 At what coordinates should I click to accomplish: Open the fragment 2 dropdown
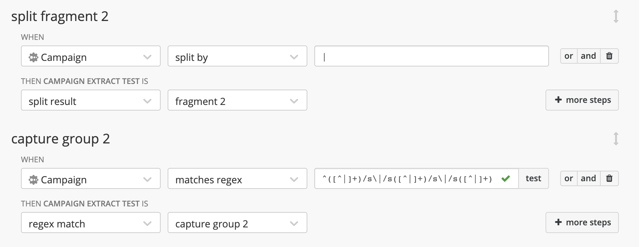pos(237,101)
